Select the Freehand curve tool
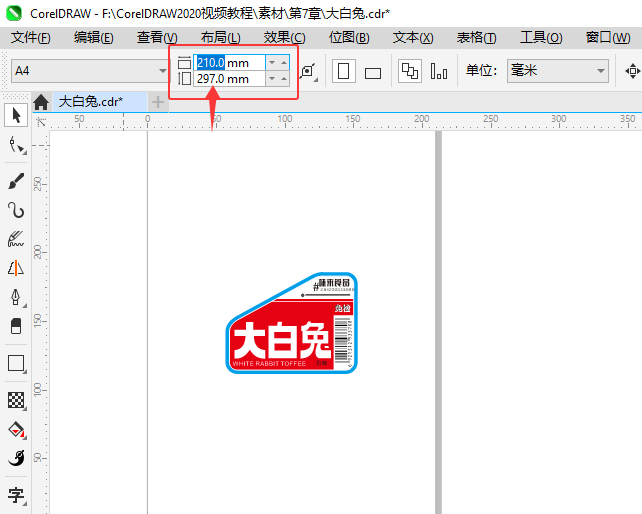642x514 pixels. point(16,210)
